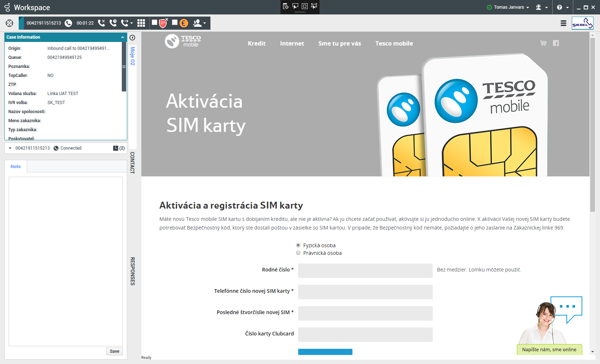
Task: Click the round arrow icon above Moje O2
Action: (132, 38)
